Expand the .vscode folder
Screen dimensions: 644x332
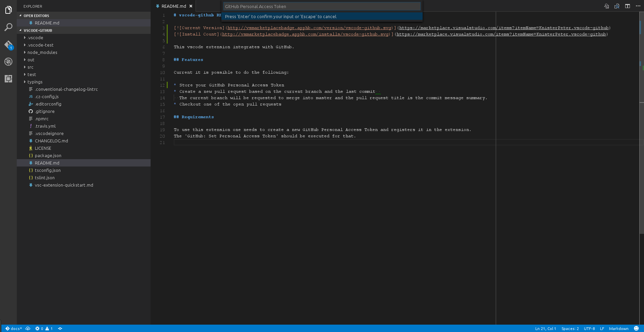(84, 38)
